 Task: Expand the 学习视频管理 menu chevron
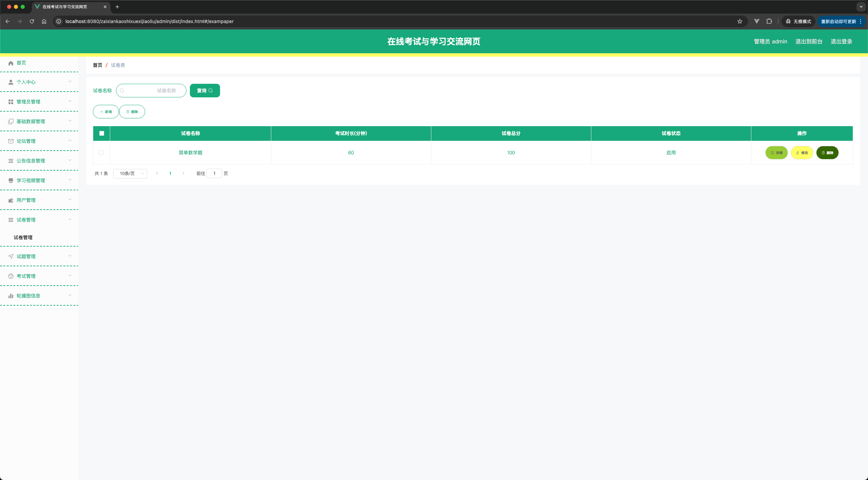tap(70, 180)
